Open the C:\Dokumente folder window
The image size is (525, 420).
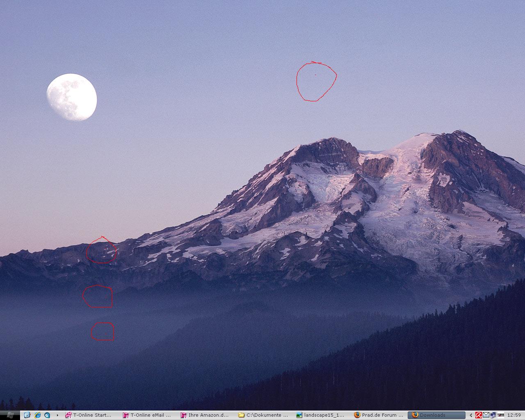click(263, 415)
